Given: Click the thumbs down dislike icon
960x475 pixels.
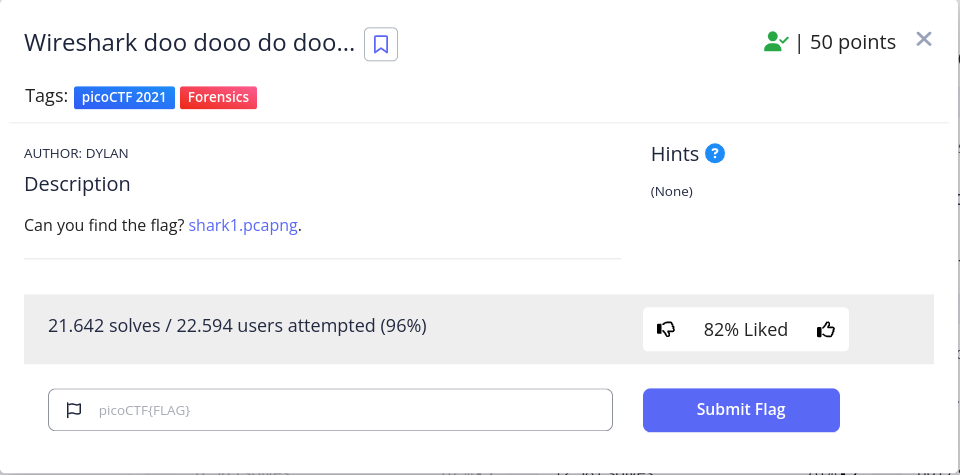Looking at the screenshot, I should (x=666, y=329).
